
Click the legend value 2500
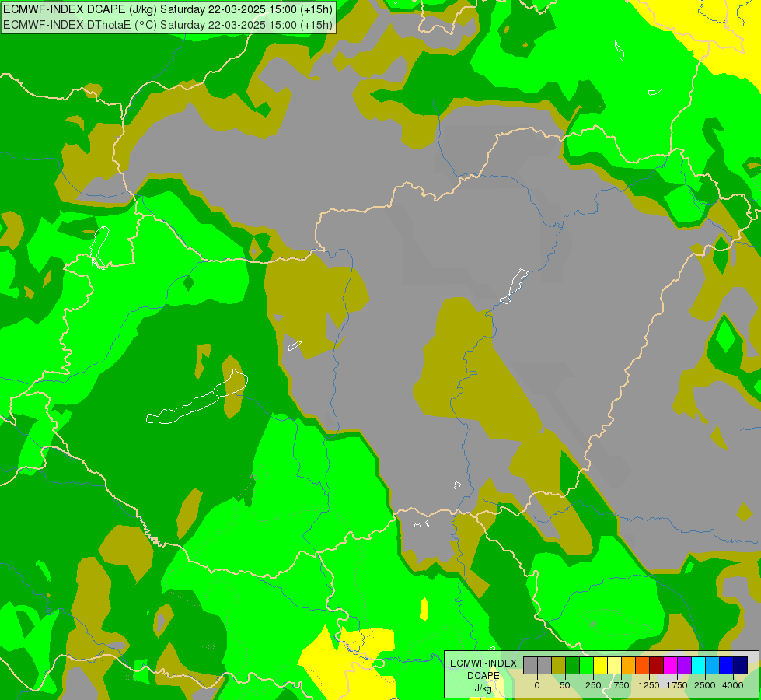tap(705, 685)
